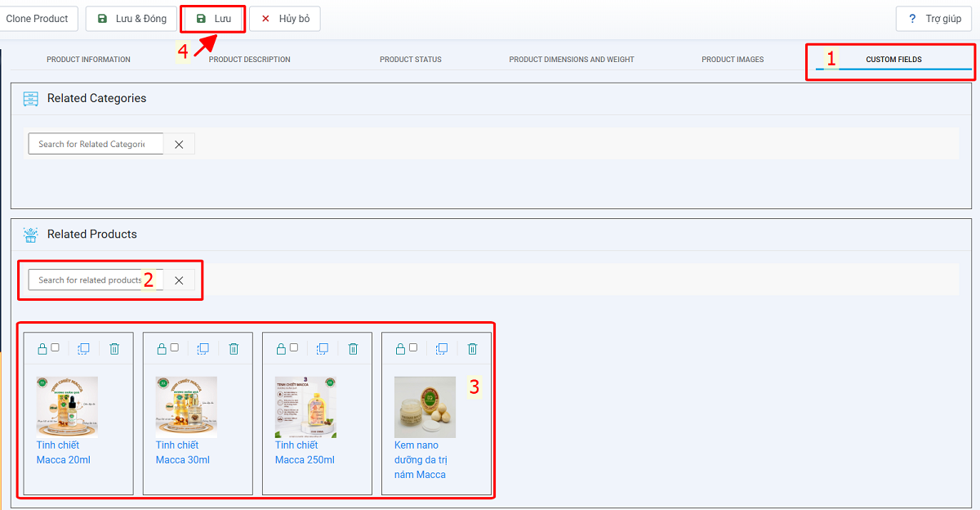Clear the Related Categories search field

pos(179,145)
